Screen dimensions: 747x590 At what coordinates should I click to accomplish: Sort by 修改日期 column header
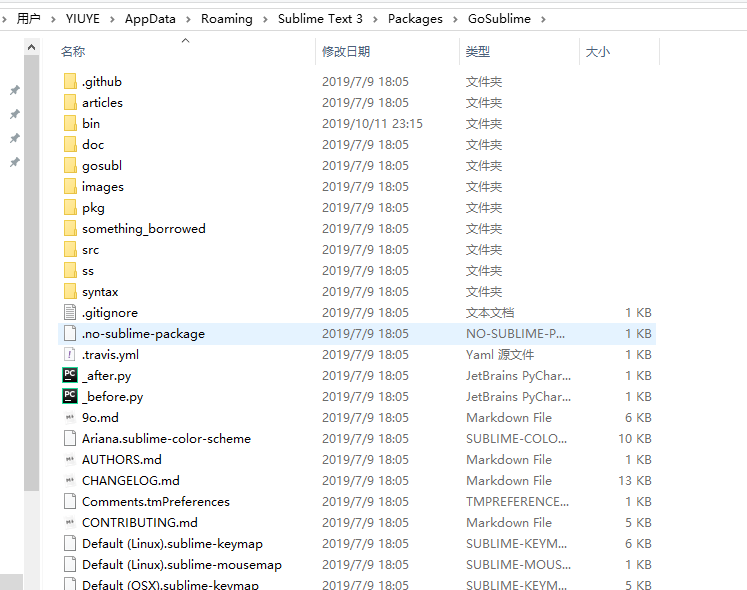[346, 51]
